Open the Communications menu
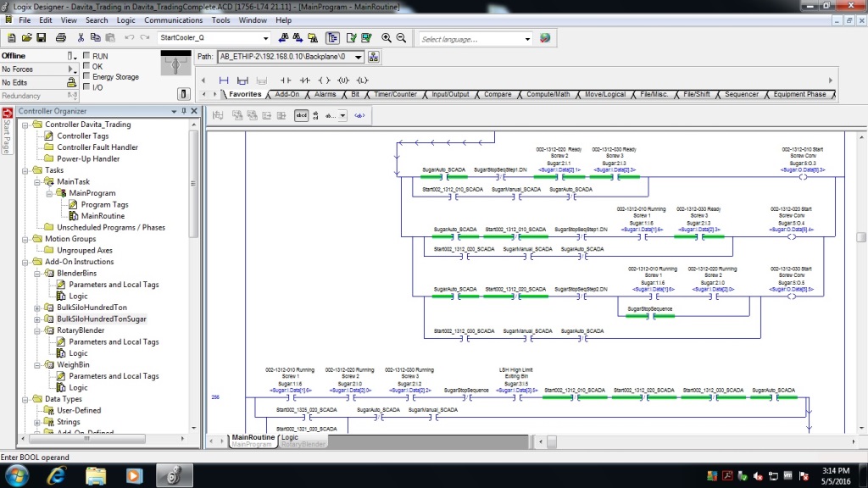This screenshot has width=868, height=488. (x=173, y=20)
